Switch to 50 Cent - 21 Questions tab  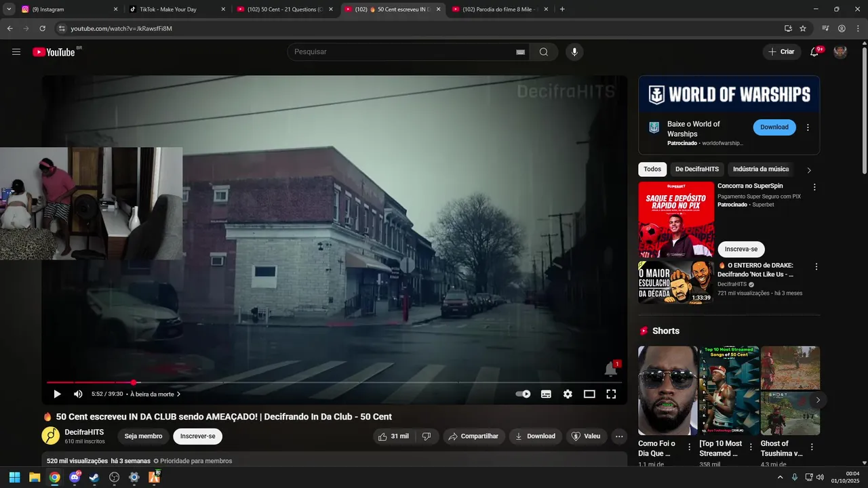[285, 9]
